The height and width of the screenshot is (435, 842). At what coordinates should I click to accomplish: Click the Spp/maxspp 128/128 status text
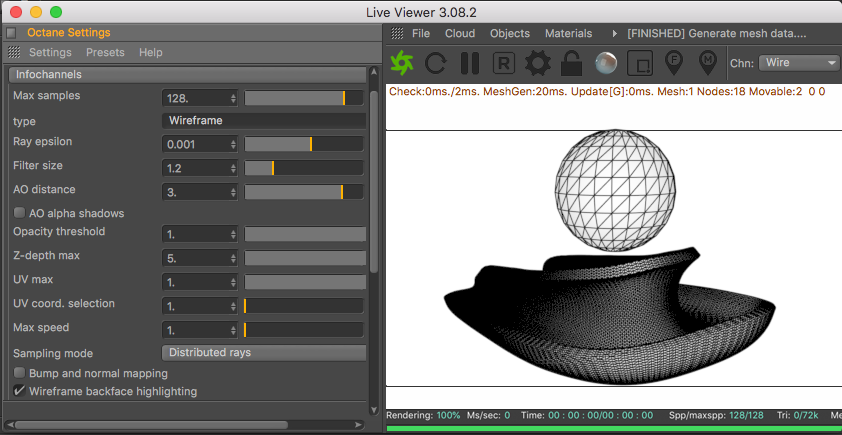pyautogui.click(x=714, y=416)
